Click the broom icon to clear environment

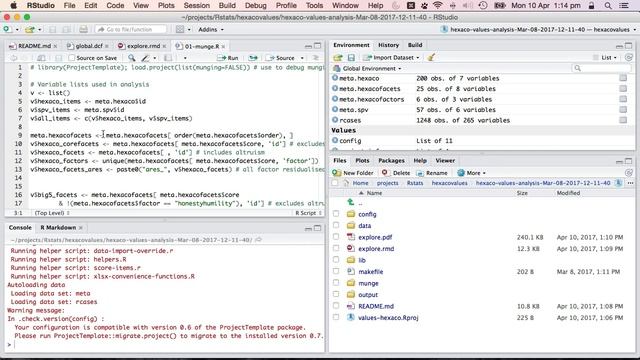click(x=431, y=58)
